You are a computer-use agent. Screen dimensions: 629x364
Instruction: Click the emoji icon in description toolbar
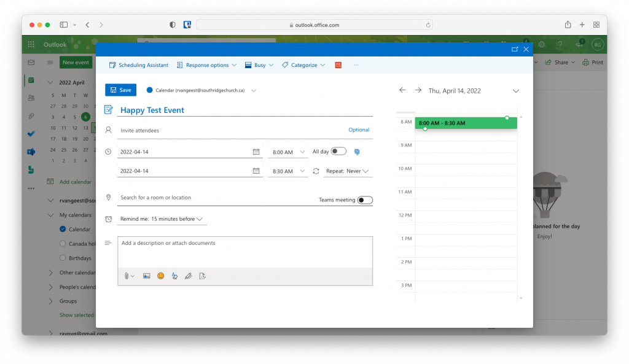(161, 276)
